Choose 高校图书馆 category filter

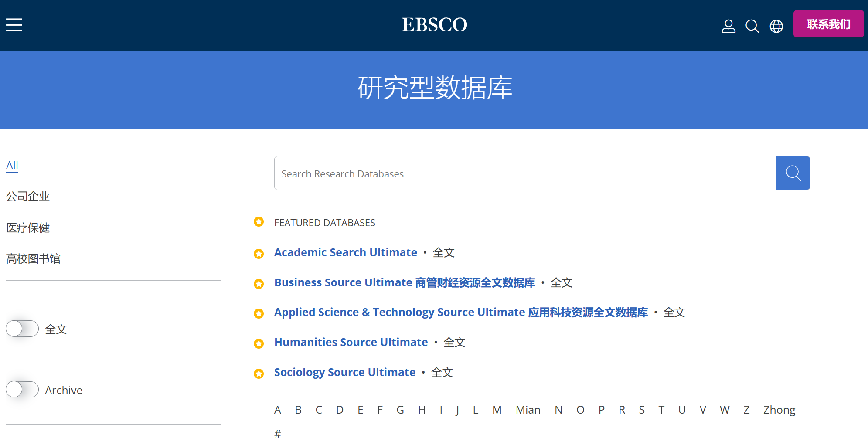point(33,259)
